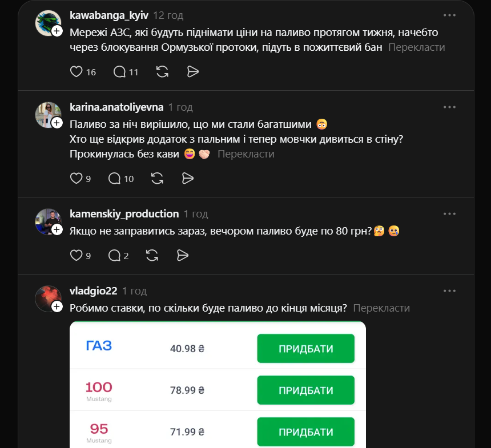Viewport: 491px width, 448px height.
Task: Click Перекласти on the kawabanga_kyiv post
Action: pos(416,47)
